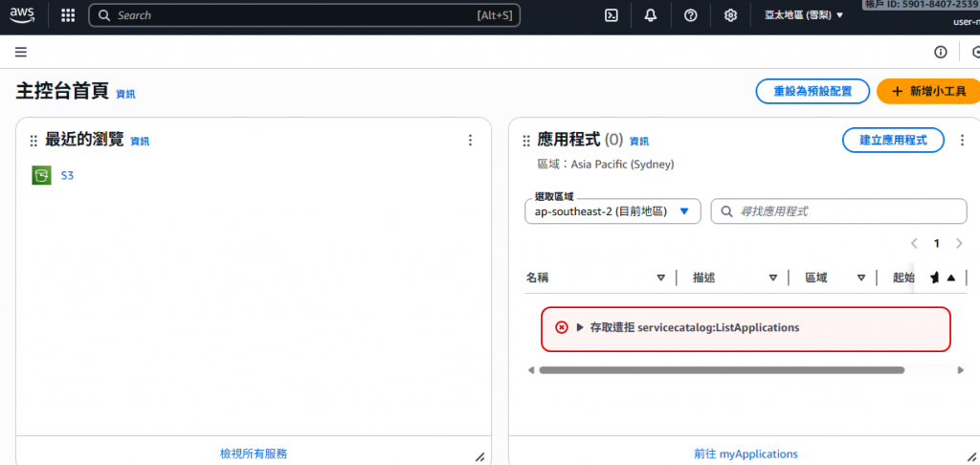Open the services grid menu
Viewport: 980px width, 465px height.
click(x=68, y=15)
